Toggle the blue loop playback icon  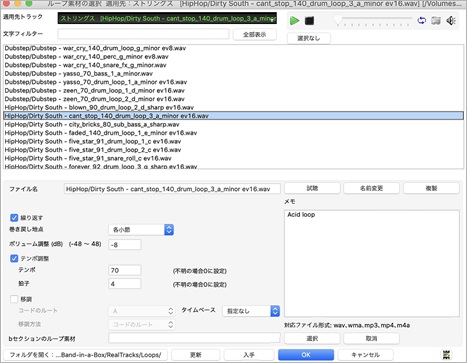(x=422, y=20)
